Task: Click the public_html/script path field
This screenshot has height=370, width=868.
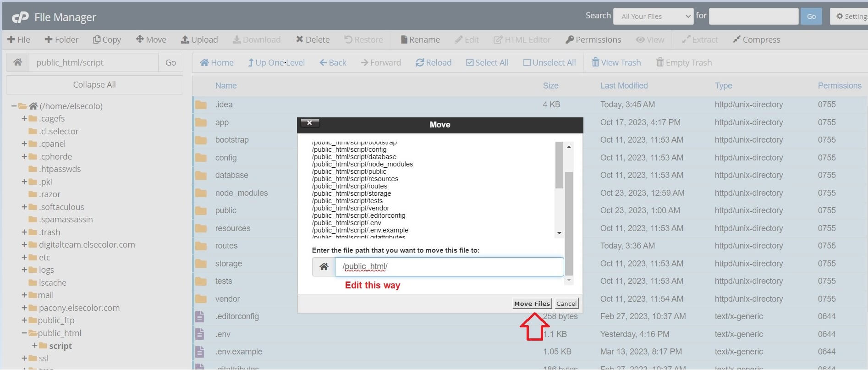Action: 93,62
